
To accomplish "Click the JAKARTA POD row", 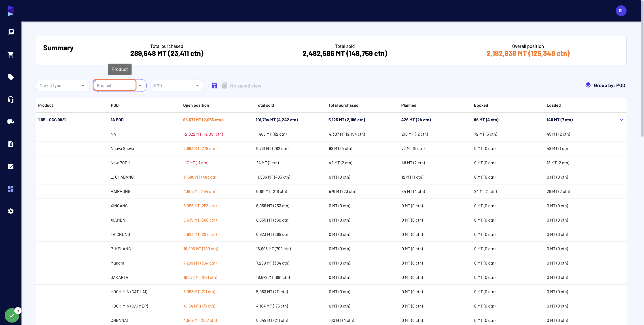I will coord(331,278).
